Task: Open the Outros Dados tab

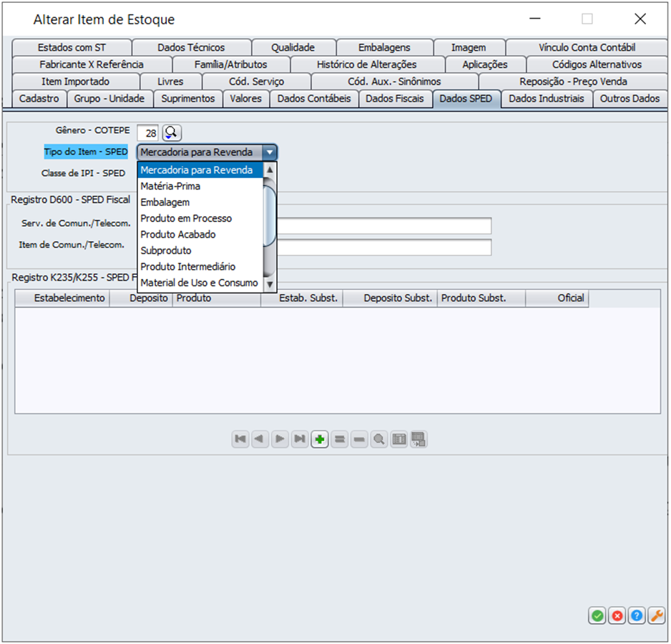Action: (630, 99)
